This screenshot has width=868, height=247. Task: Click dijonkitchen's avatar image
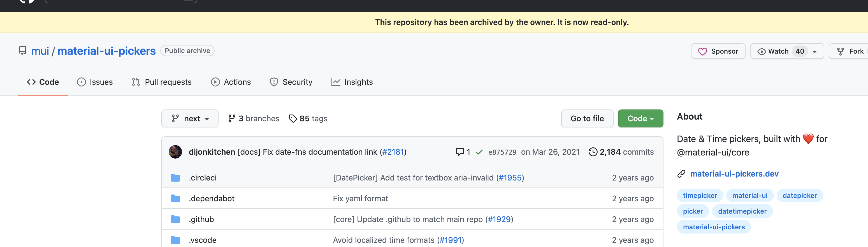point(175,152)
